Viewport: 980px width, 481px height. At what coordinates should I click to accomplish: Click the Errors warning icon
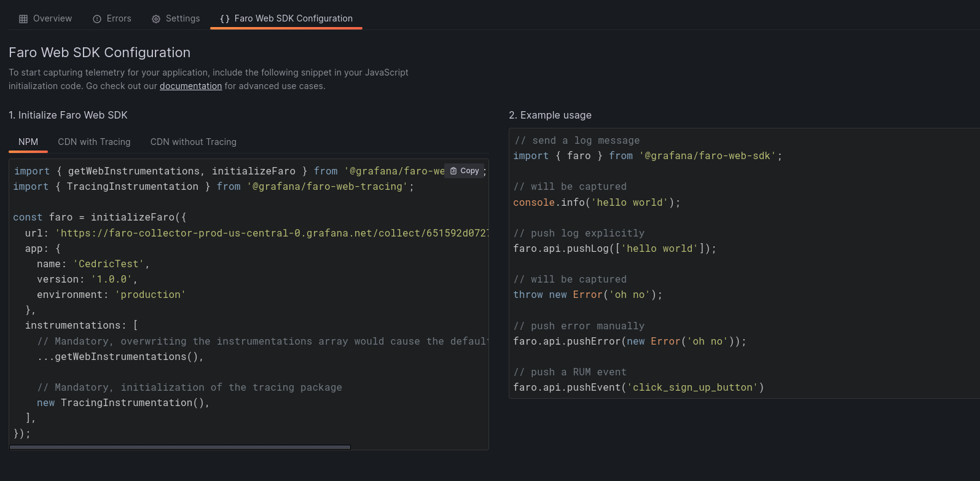point(97,19)
